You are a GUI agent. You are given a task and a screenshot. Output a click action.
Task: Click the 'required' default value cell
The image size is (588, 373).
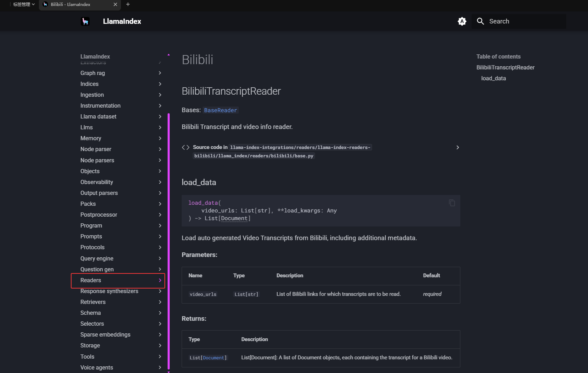(432, 294)
